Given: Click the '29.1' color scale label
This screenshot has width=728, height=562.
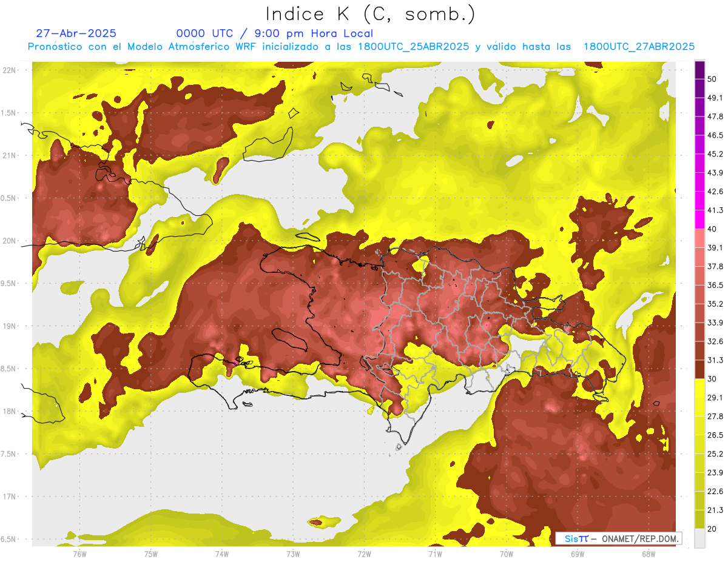Looking at the screenshot, I should [x=716, y=398].
